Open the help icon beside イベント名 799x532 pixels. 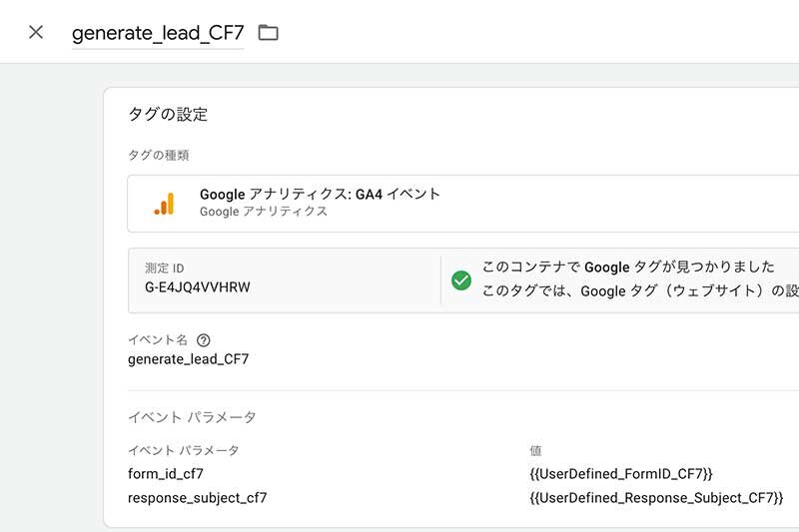204,340
